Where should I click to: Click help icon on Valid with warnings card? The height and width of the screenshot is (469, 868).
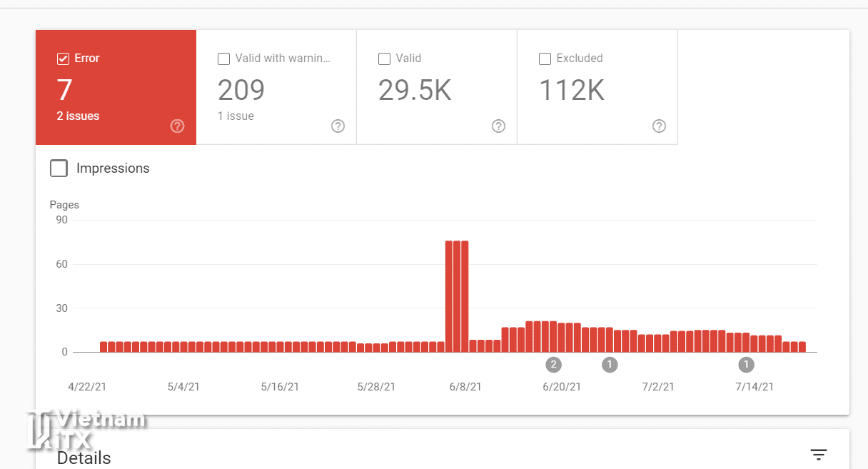click(x=338, y=126)
